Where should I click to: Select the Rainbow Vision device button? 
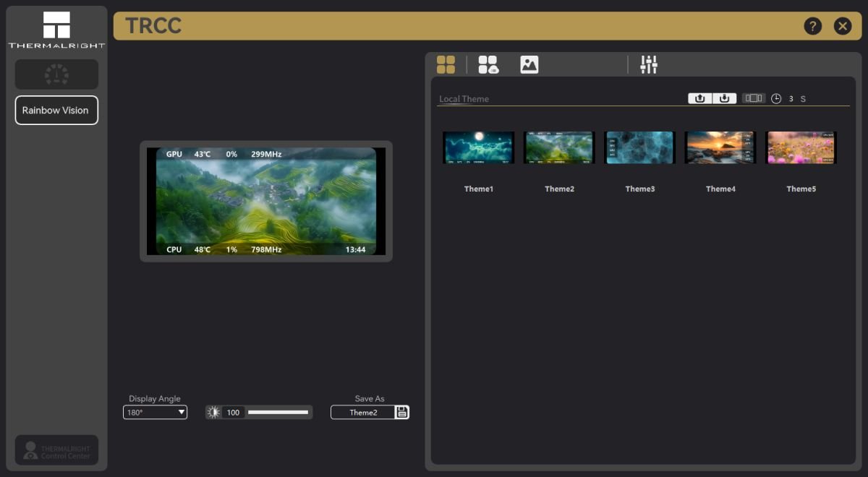56,111
